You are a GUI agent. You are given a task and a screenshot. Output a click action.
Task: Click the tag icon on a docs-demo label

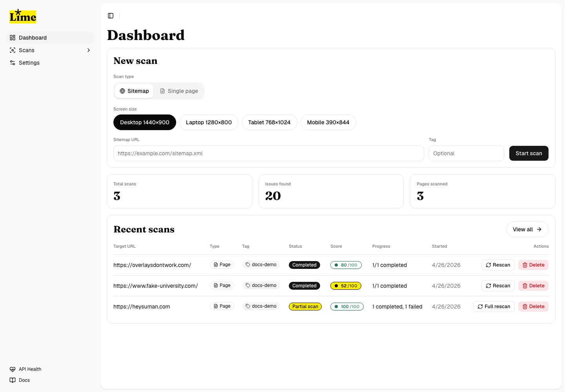click(x=247, y=265)
